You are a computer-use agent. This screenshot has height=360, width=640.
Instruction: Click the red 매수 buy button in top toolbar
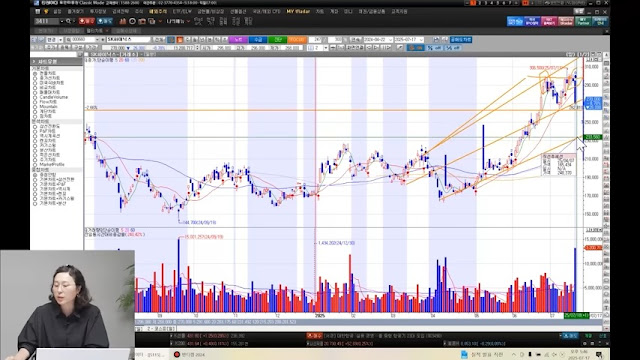(x=87, y=21)
